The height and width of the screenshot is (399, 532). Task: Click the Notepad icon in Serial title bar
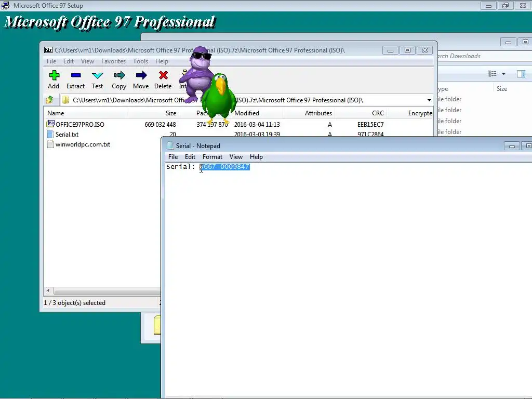(x=170, y=145)
